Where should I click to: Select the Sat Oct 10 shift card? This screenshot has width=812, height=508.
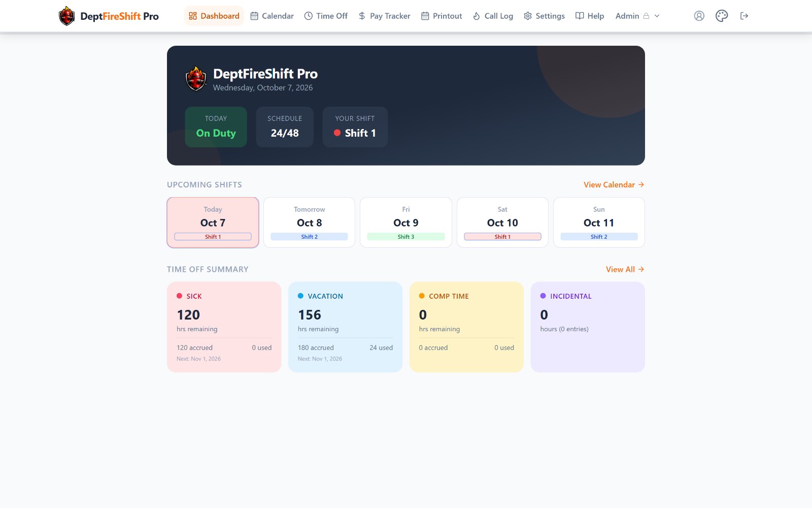[502, 223]
